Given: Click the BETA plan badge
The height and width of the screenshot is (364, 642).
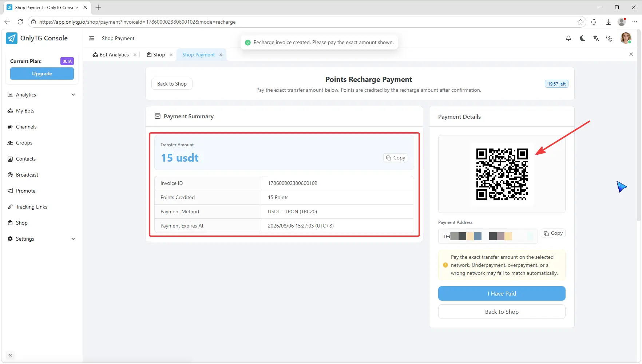Looking at the screenshot, I should 67,61.
